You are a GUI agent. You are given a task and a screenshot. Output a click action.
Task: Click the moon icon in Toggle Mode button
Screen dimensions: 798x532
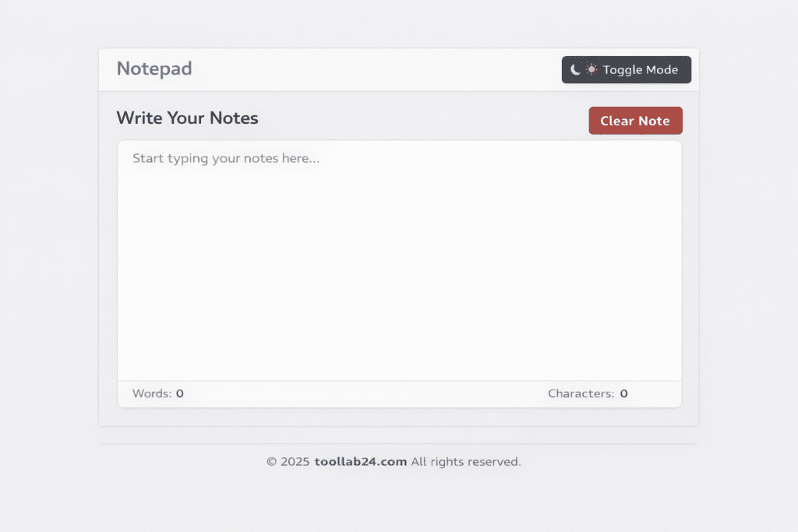pyautogui.click(x=575, y=69)
